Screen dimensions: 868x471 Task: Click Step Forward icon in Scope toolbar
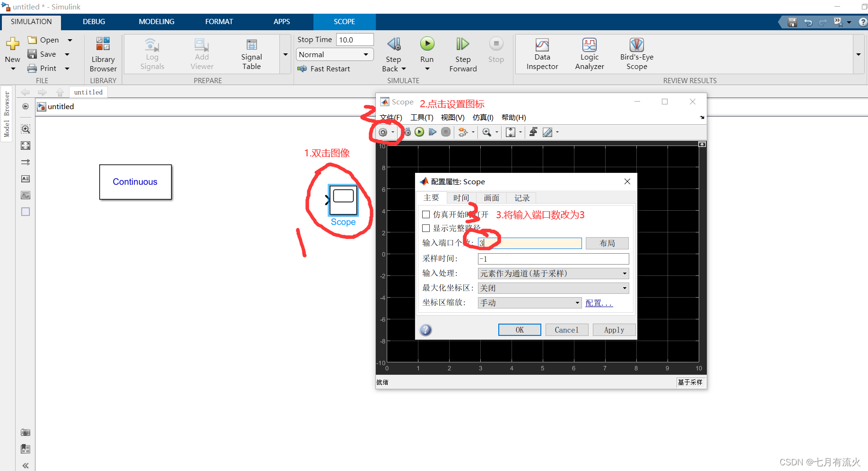pyautogui.click(x=433, y=132)
